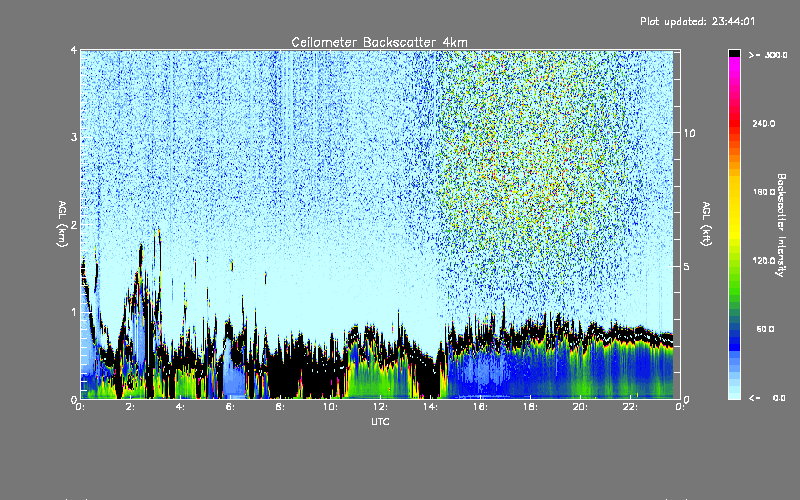Viewport: 800px width, 500px height.
Task: Select the "Plot updated: 23:44:01" timestamp
Action: (697, 21)
